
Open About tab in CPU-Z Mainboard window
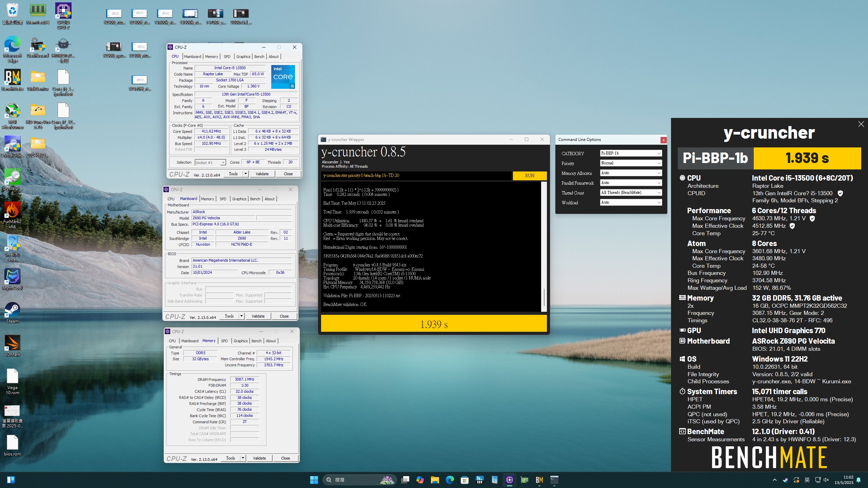pyautogui.click(x=270, y=199)
